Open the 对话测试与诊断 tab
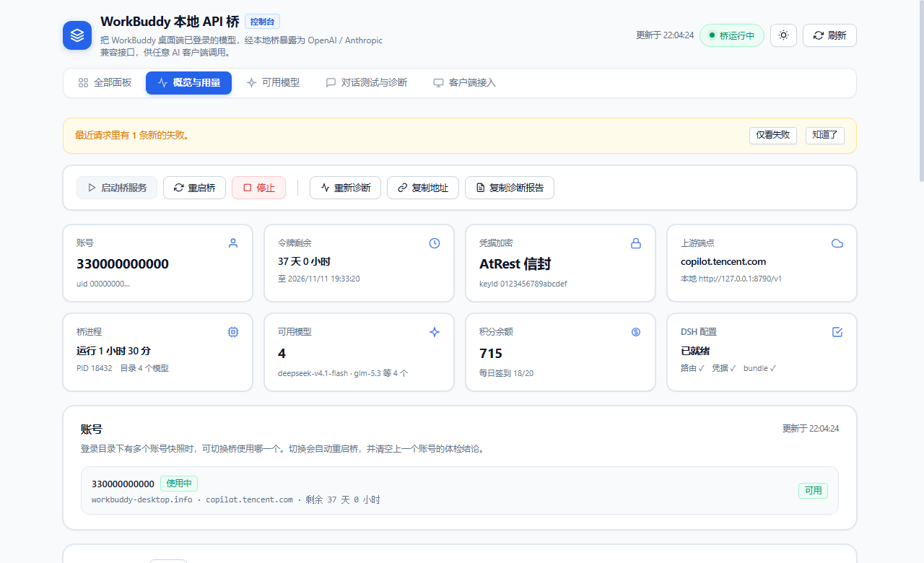Viewport: 924px width, 563px height. pyautogui.click(x=366, y=83)
